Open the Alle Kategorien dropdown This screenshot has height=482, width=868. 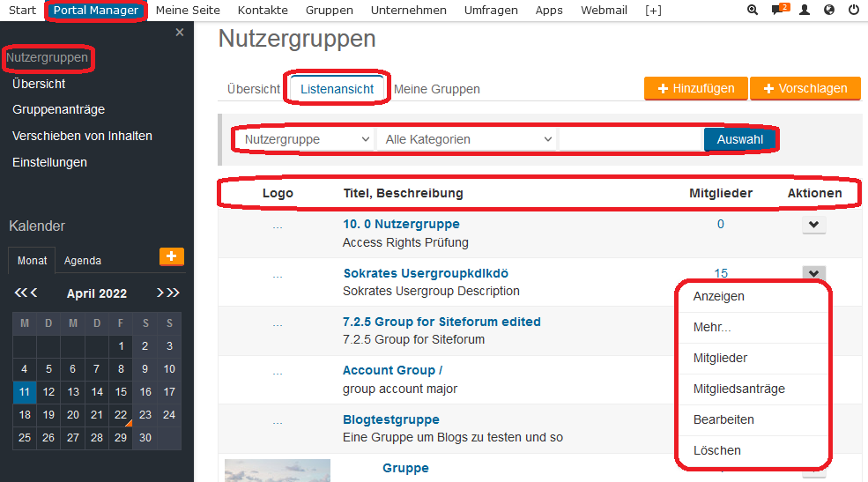click(467, 139)
